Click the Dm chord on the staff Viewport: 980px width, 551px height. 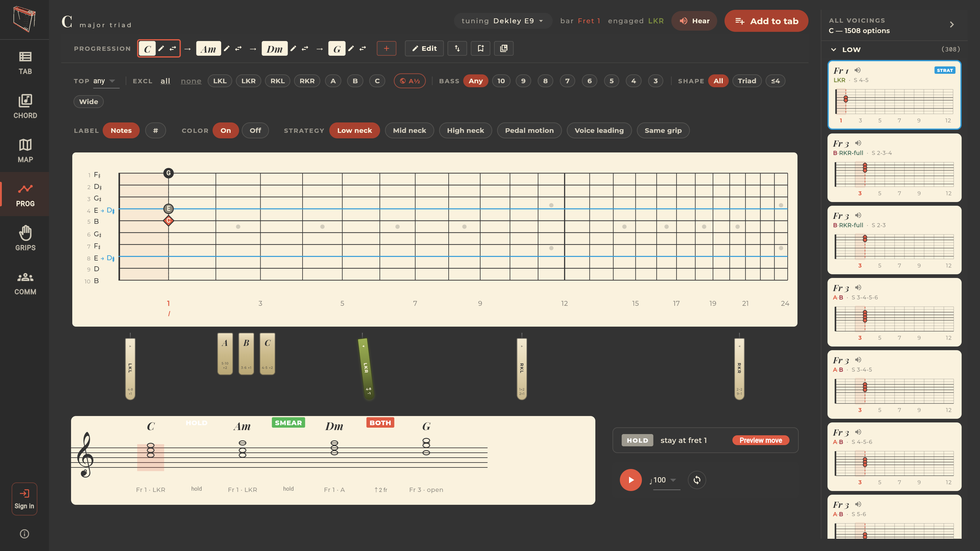(x=334, y=447)
